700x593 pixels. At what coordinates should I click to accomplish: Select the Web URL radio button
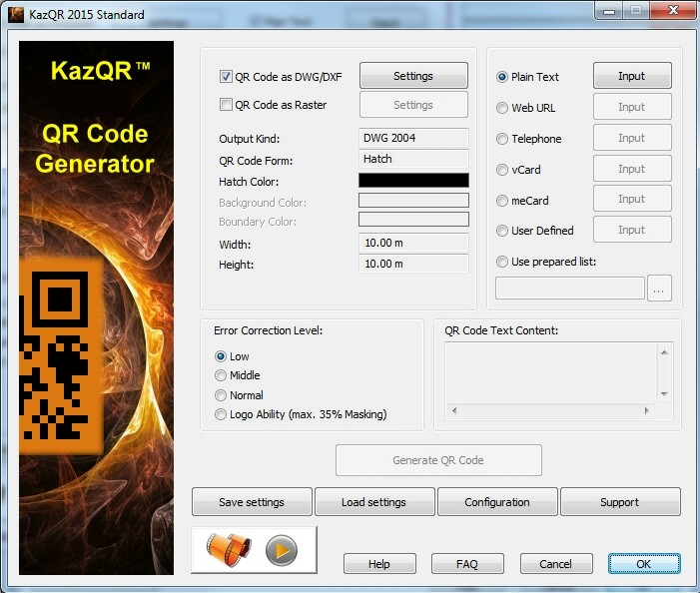coord(502,108)
